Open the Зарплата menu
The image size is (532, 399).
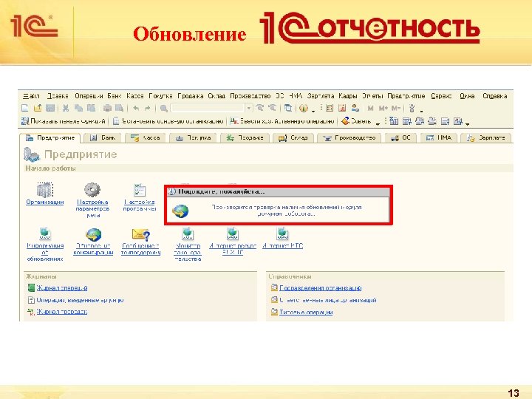pos(320,96)
